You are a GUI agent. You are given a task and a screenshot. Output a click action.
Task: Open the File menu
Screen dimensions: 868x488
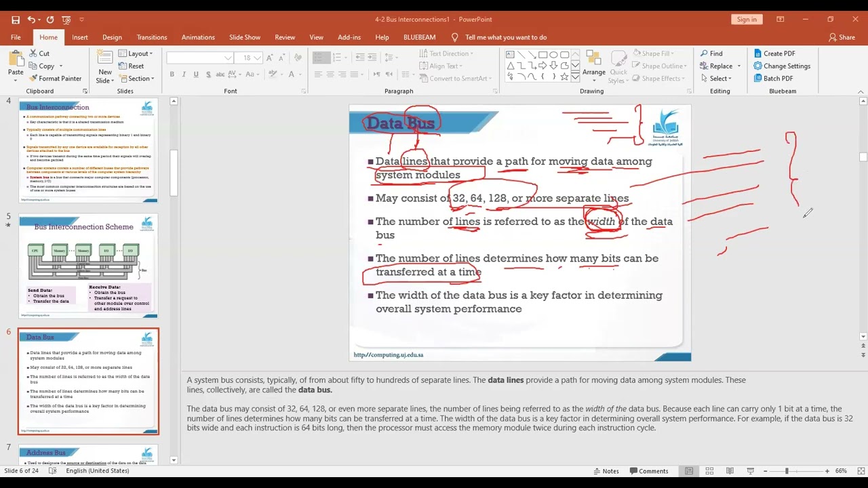[16, 37]
